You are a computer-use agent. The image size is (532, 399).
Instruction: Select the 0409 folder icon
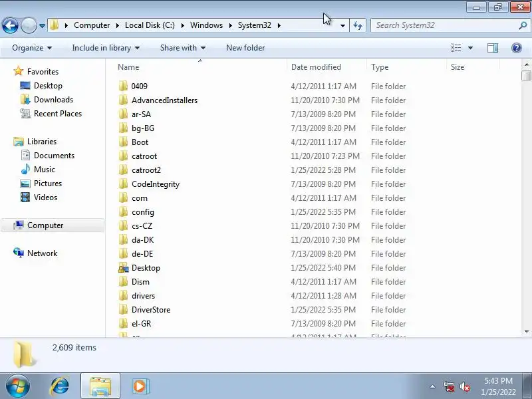(124, 86)
